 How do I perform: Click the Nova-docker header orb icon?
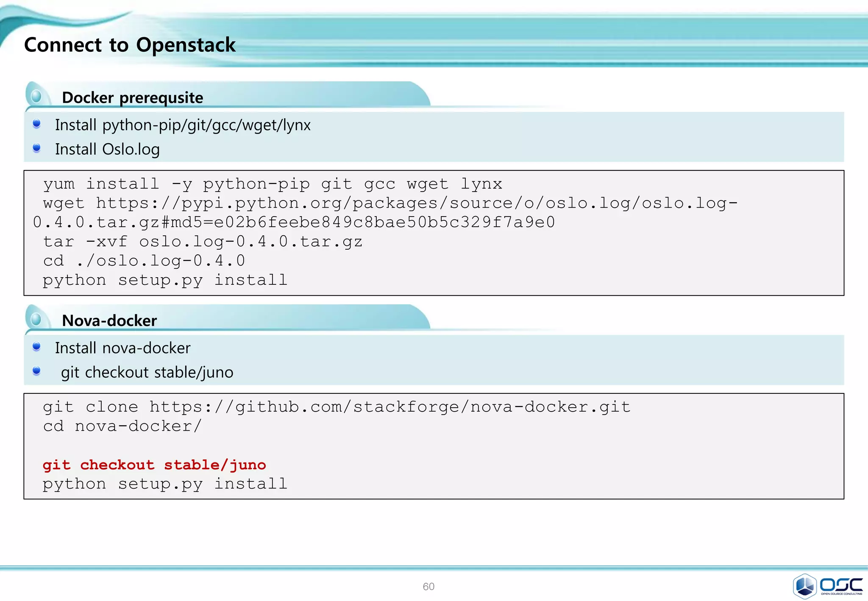point(36,319)
